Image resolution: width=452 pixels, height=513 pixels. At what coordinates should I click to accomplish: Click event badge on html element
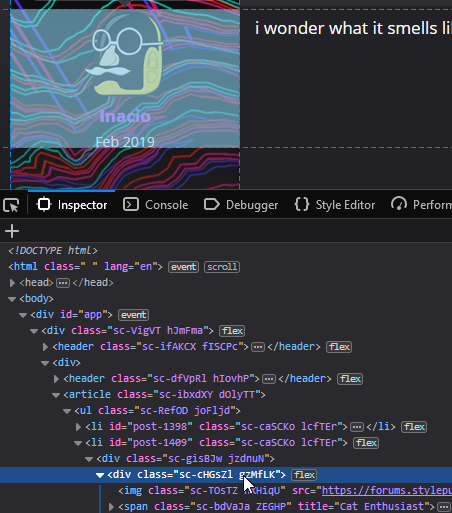click(184, 267)
